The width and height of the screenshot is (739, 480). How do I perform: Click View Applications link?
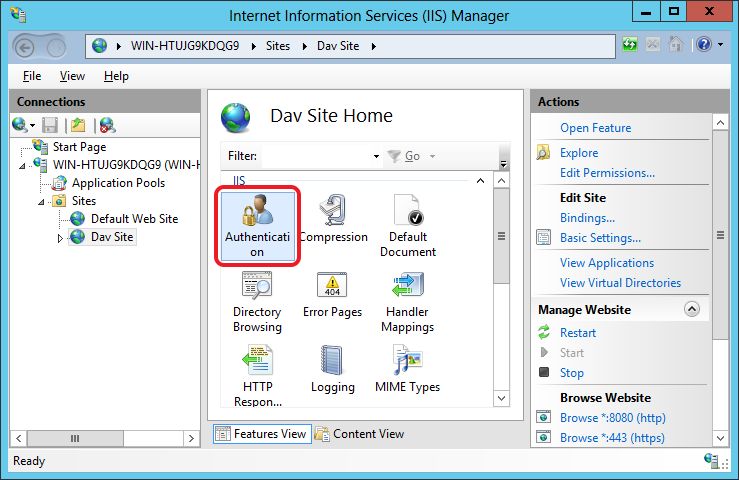[x=607, y=263]
